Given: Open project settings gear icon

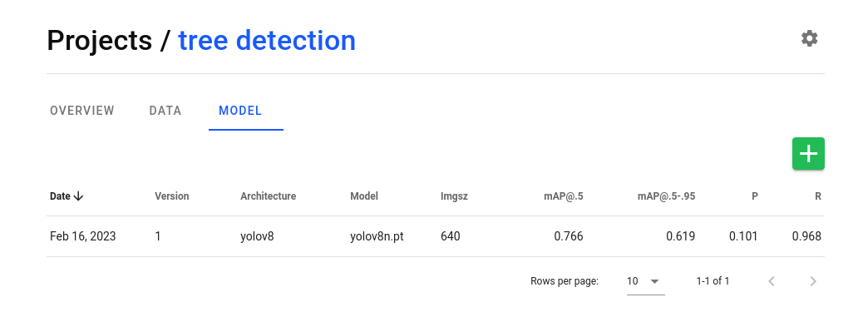Looking at the screenshot, I should pos(809,39).
